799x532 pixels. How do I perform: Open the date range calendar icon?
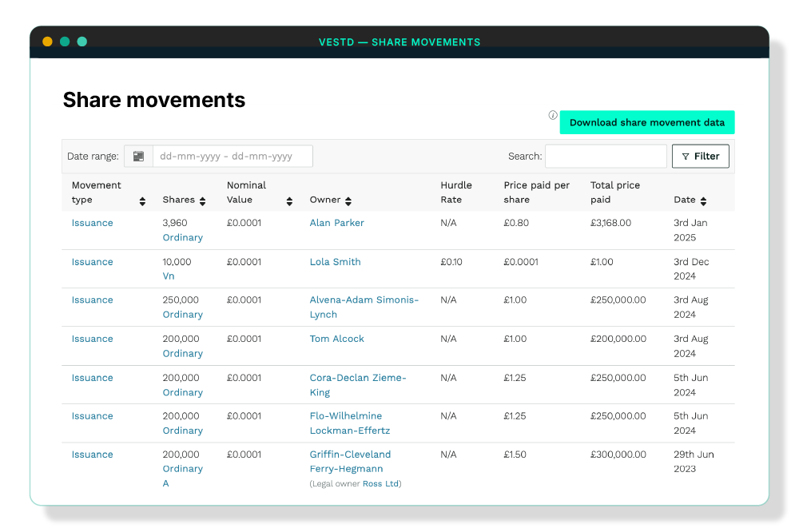(138, 157)
